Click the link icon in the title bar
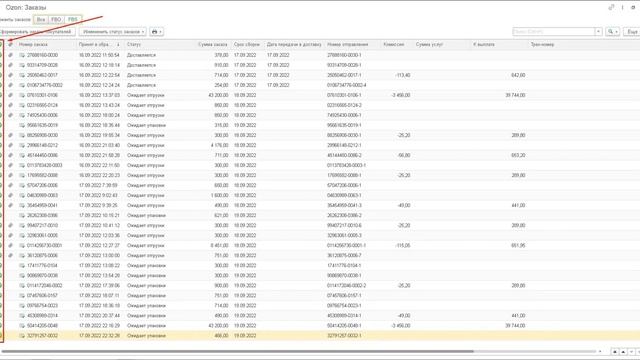This screenshot has height=360, width=640. [x=611, y=7]
